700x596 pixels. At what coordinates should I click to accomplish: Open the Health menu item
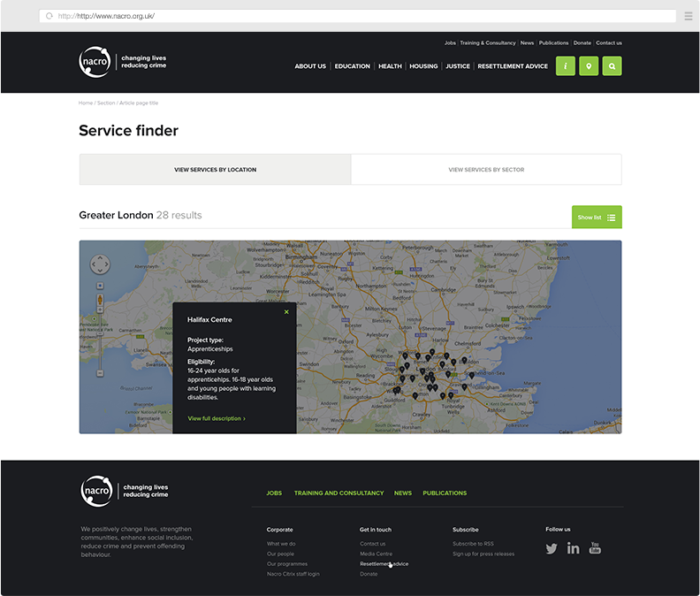pos(390,66)
